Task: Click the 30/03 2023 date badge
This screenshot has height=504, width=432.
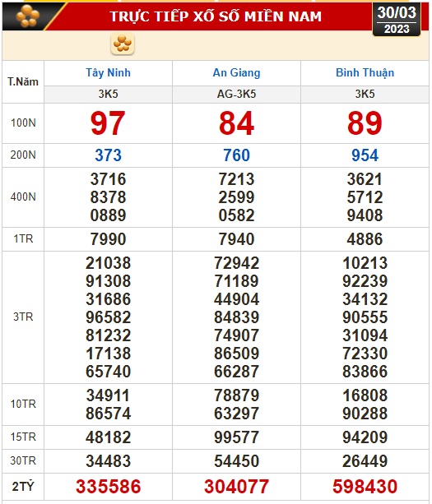Action: pos(397,20)
